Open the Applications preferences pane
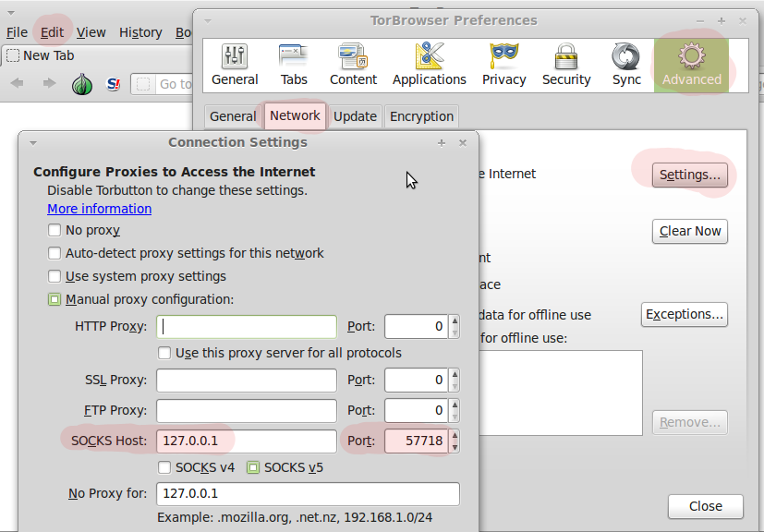The width and height of the screenshot is (764, 532). tap(430, 65)
